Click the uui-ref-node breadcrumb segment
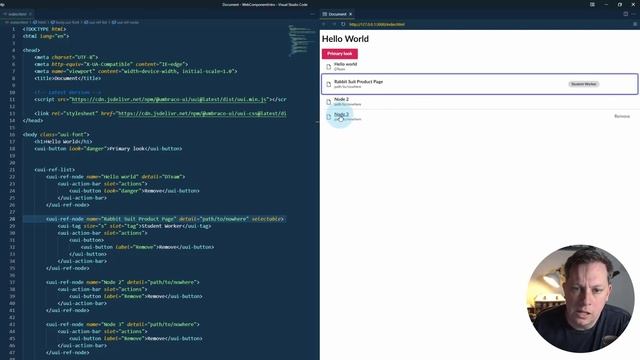This screenshot has height=360, width=640. point(125,22)
